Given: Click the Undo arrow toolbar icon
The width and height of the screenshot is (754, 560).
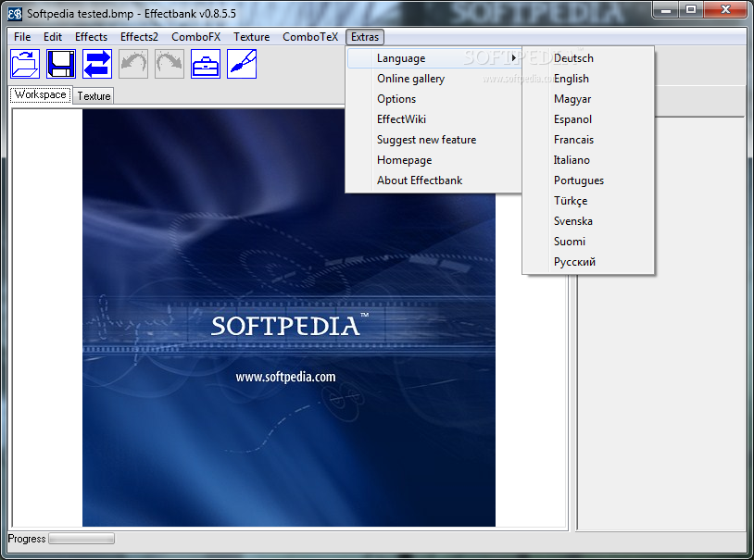Looking at the screenshot, I should 133,64.
